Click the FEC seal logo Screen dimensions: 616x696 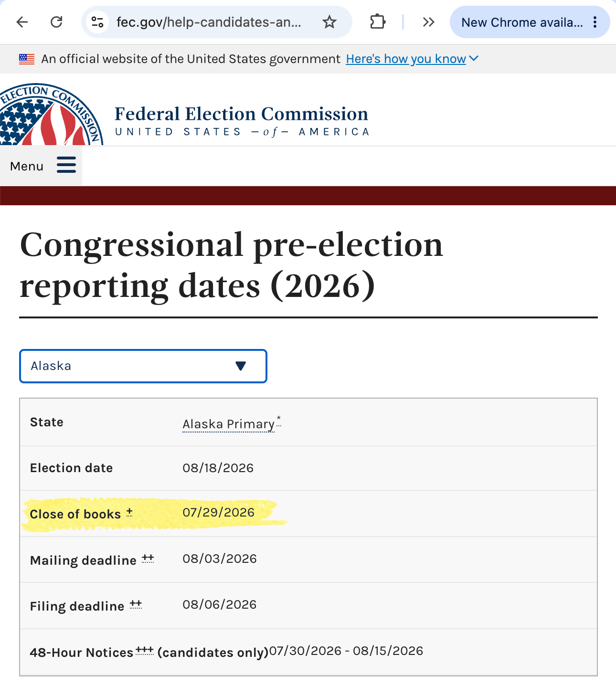52,115
